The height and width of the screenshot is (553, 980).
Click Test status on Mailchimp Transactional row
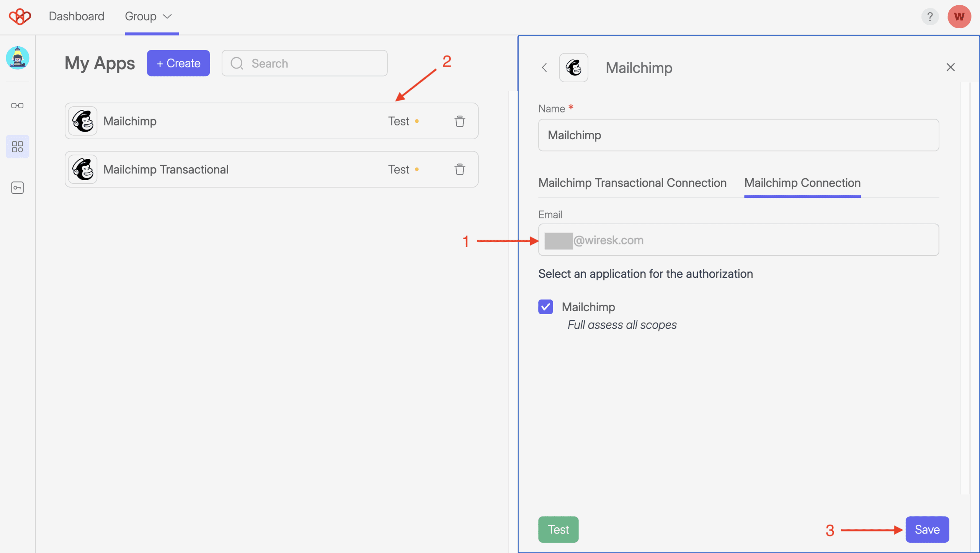click(x=403, y=170)
